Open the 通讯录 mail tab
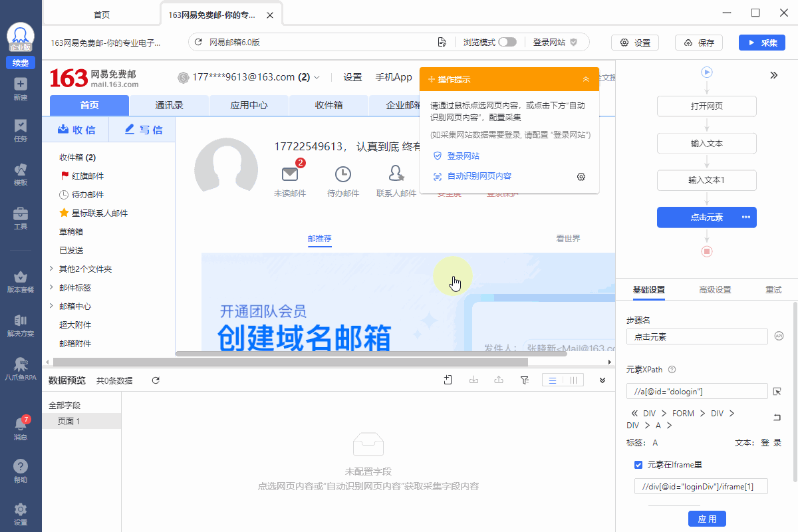 [x=169, y=105]
